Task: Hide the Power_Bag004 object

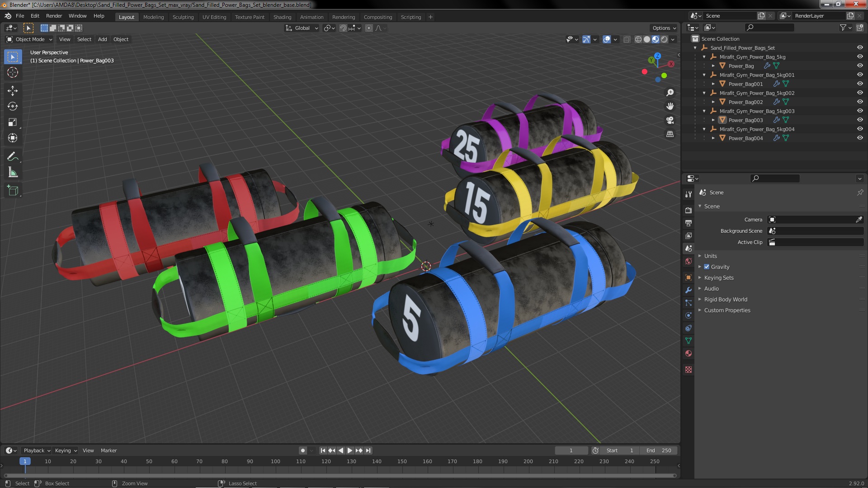Action: tap(860, 138)
